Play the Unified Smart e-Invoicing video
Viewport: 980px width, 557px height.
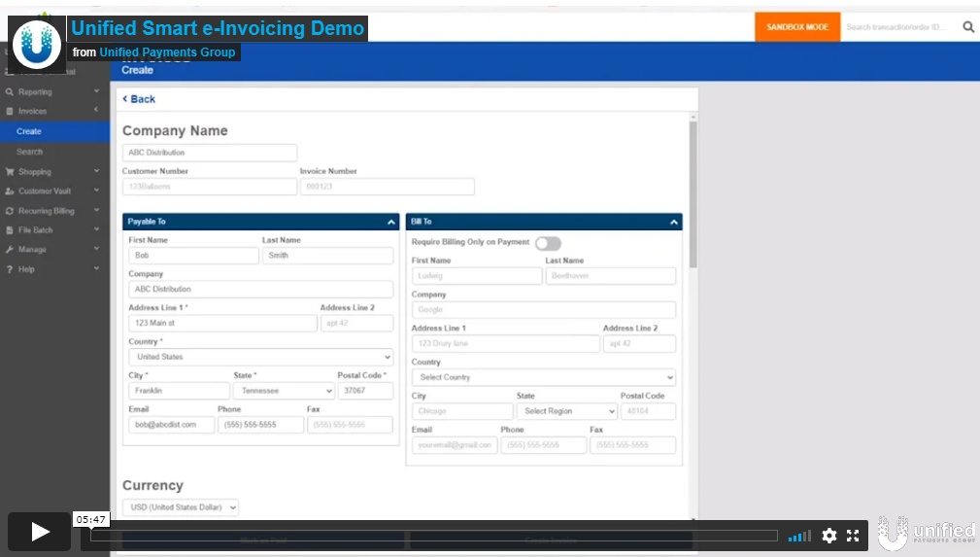[40, 532]
